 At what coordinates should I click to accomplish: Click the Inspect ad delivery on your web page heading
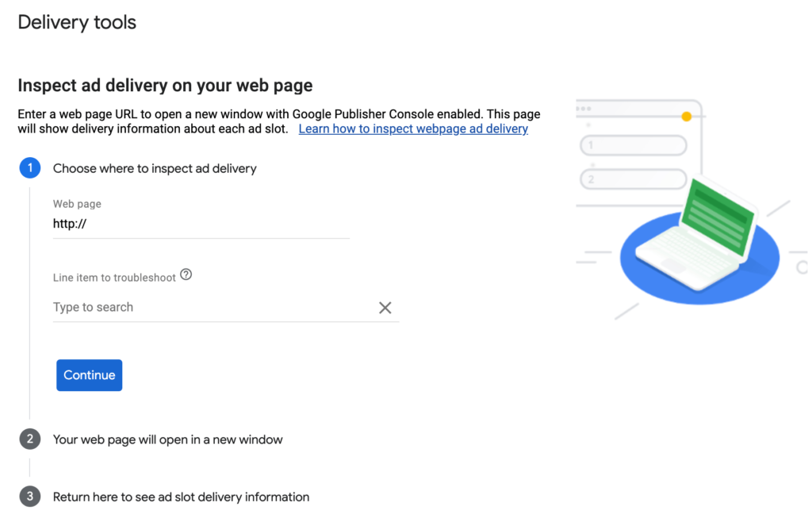pos(165,86)
